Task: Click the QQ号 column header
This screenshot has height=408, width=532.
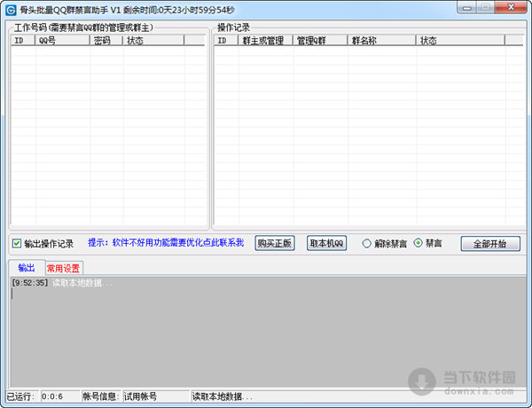Action: point(62,41)
